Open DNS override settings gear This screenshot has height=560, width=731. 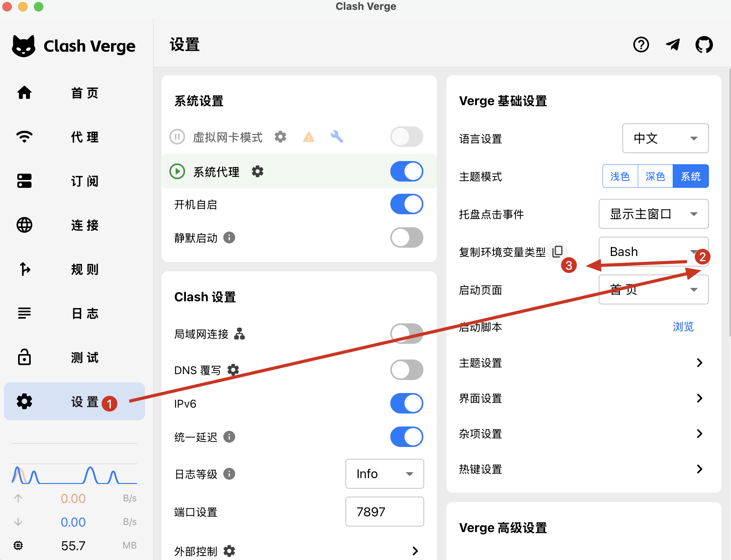(233, 370)
